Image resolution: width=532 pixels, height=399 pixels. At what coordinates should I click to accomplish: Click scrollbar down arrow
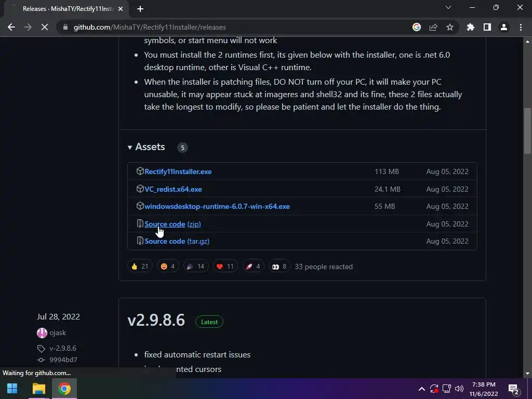(x=527, y=374)
